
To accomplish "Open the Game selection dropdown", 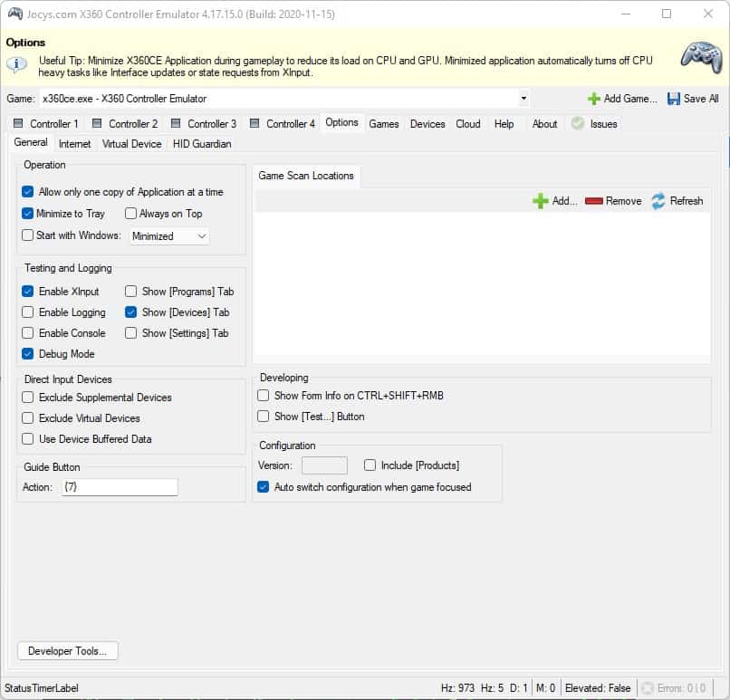I will pos(523,98).
